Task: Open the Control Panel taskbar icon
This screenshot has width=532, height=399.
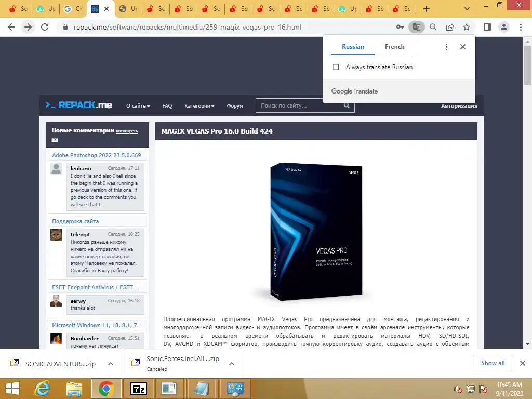Action: [x=235, y=389]
